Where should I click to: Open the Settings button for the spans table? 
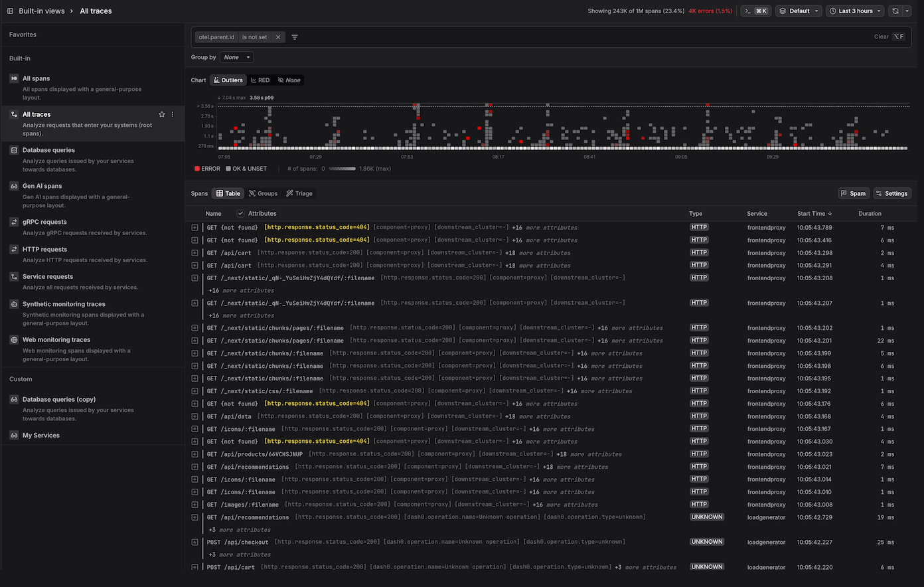[892, 193]
